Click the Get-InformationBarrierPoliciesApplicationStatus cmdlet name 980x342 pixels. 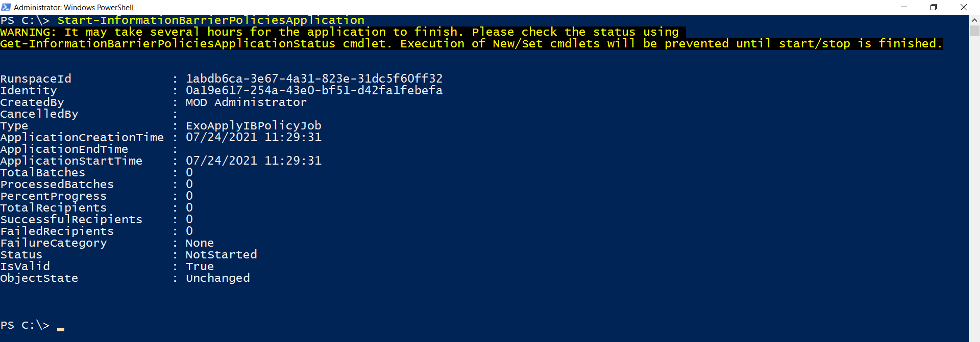(x=167, y=44)
